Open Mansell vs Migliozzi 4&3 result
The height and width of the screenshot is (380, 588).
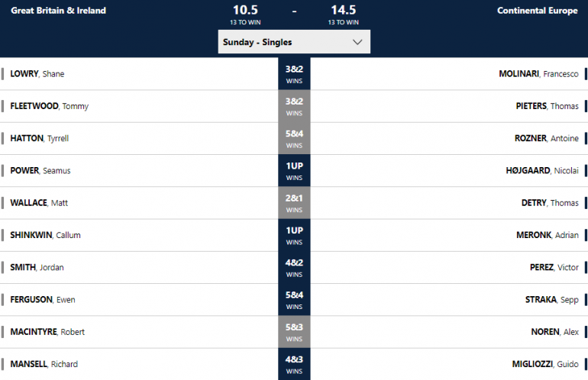tap(294, 364)
